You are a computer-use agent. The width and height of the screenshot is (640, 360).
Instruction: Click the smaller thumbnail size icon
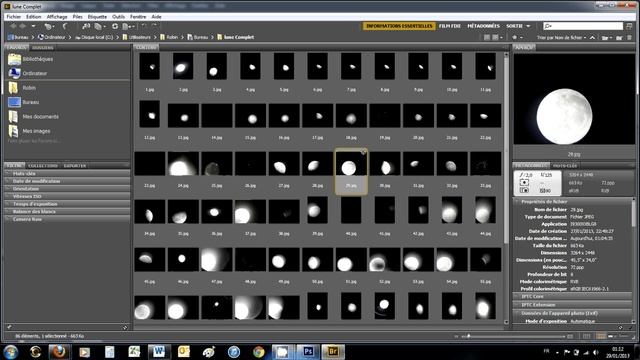(457, 336)
